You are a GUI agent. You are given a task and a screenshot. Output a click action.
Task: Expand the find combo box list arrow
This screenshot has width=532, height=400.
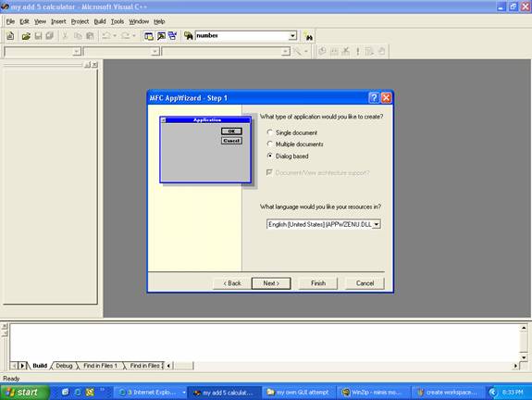[292, 36]
